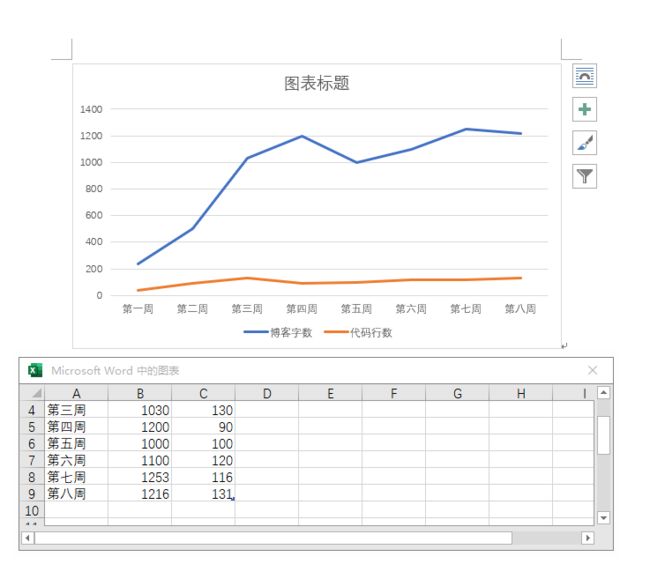
Task: Click cell with value 131
Action: point(203,494)
